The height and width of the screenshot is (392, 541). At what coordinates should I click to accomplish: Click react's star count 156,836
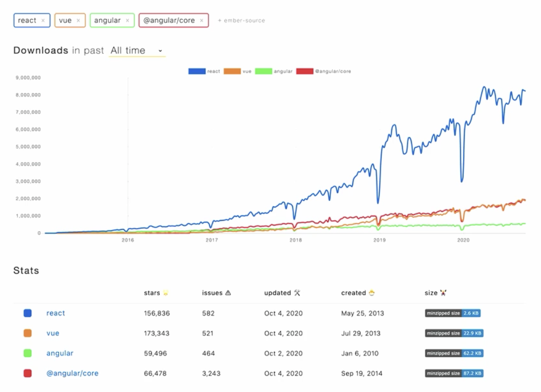pos(157,313)
